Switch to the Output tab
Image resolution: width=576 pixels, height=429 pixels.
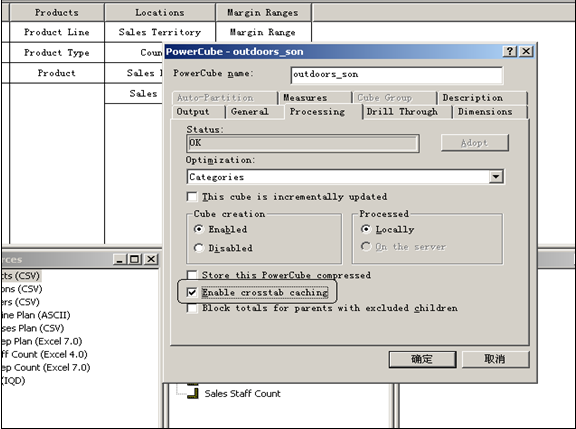pyautogui.click(x=198, y=112)
